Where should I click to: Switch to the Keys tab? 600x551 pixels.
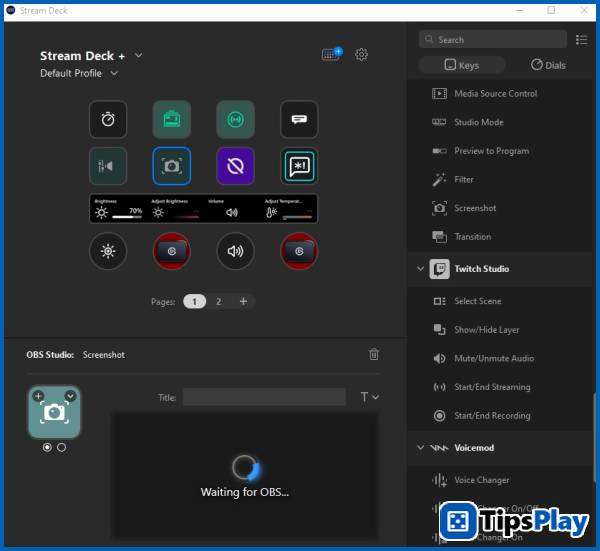[462, 65]
